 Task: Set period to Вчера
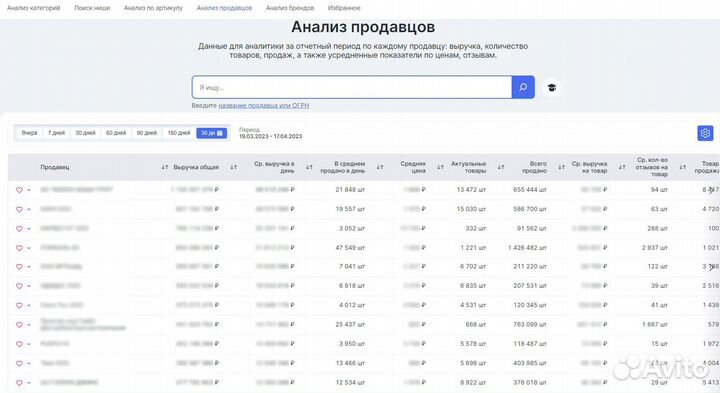pos(29,133)
